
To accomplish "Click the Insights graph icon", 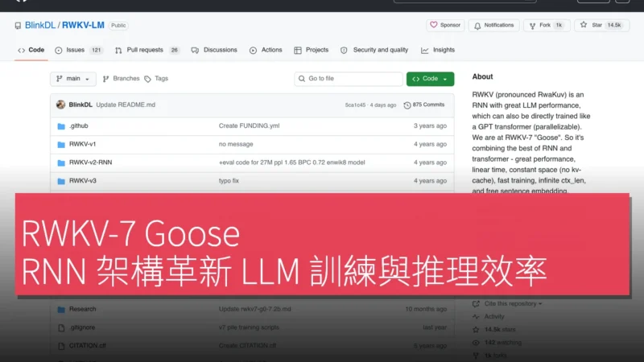I will [x=425, y=50].
